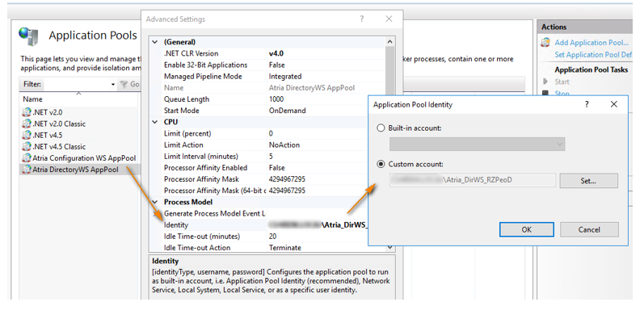644x323 pixels.
Task: Click Set Application Pool Defaults link
Action: [593, 55]
